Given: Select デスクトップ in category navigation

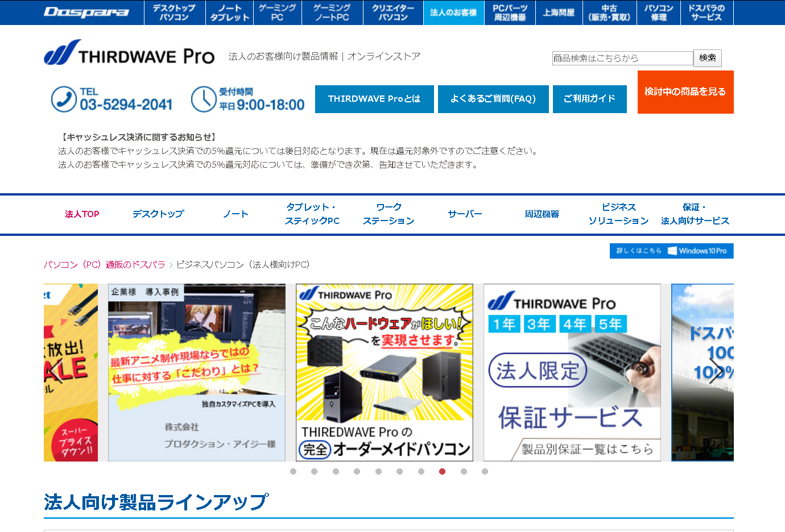Looking at the screenshot, I should [158, 214].
